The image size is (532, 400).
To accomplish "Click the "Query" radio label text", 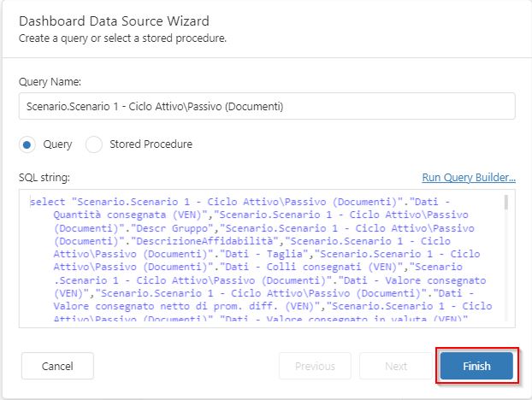I will pos(58,144).
